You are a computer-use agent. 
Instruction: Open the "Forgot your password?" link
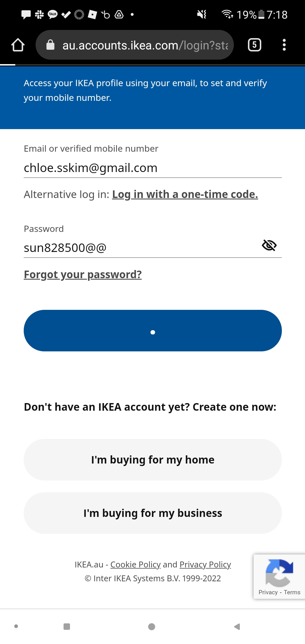point(83,275)
